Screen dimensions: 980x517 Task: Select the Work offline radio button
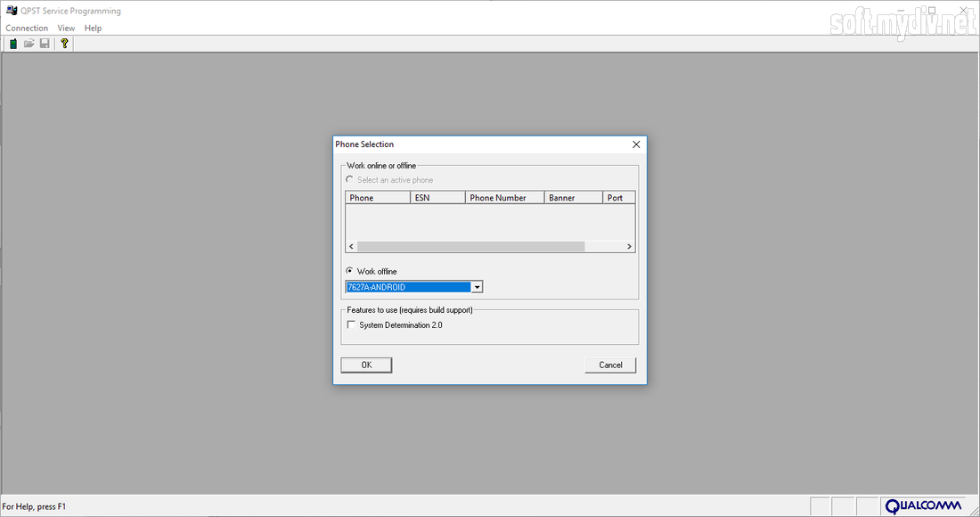click(349, 271)
